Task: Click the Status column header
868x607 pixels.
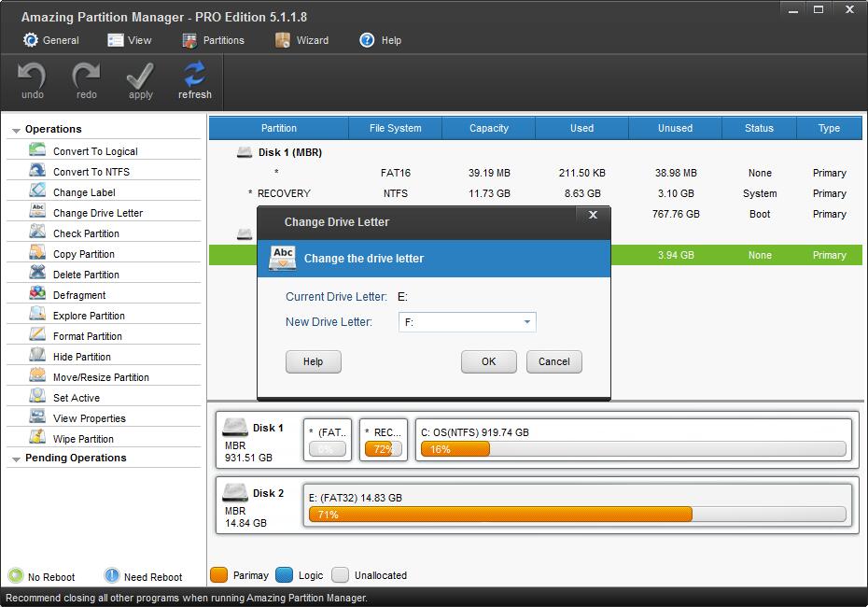Action: click(x=759, y=128)
